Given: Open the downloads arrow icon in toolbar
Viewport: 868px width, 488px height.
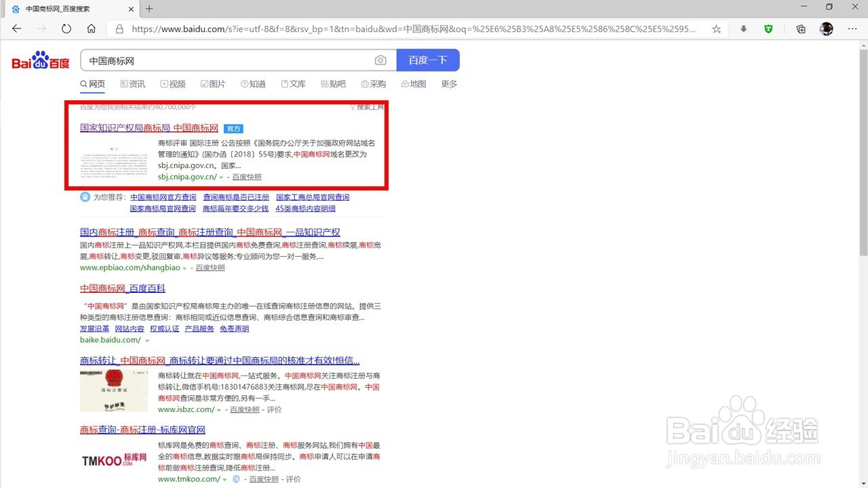Looking at the screenshot, I should click(x=744, y=29).
